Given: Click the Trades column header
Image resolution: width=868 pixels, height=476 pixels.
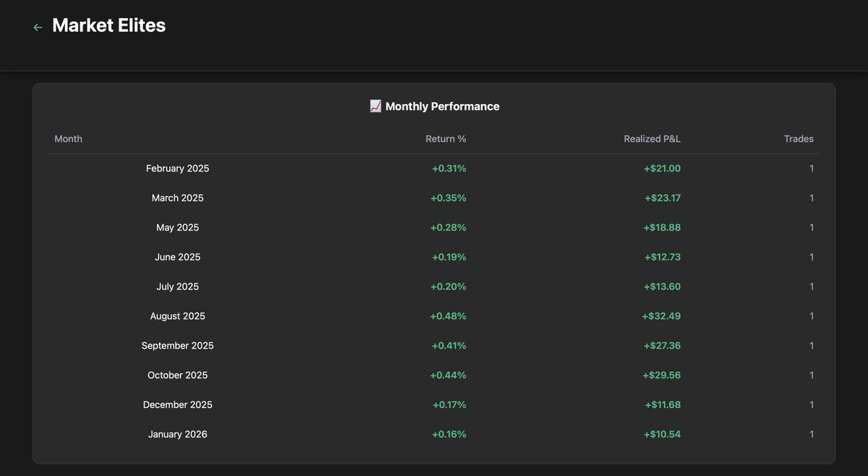Looking at the screenshot, I should pos(799,139).
